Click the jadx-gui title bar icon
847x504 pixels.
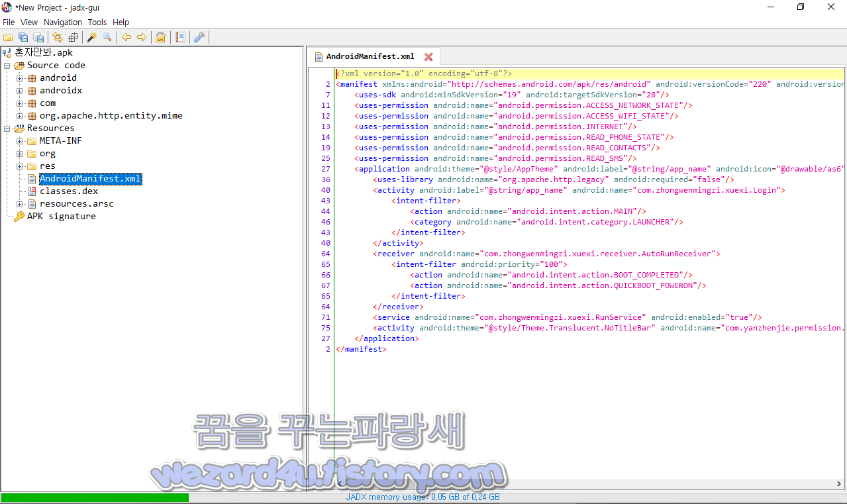point(7,7)
